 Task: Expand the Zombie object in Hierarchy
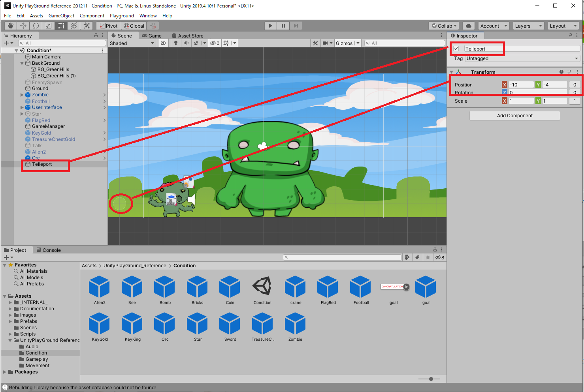coord(22,95)
